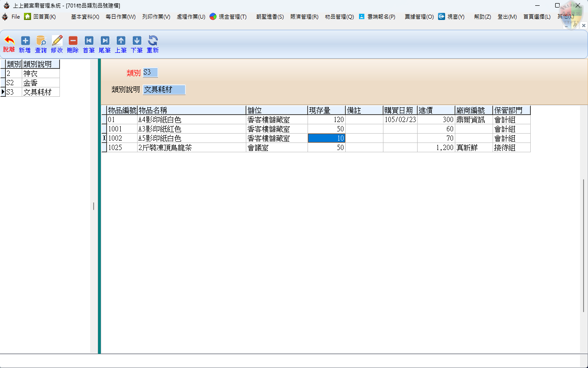Jump to last record with 尾筆
Viewport: 588px width, 368px height.
(105, 44)
